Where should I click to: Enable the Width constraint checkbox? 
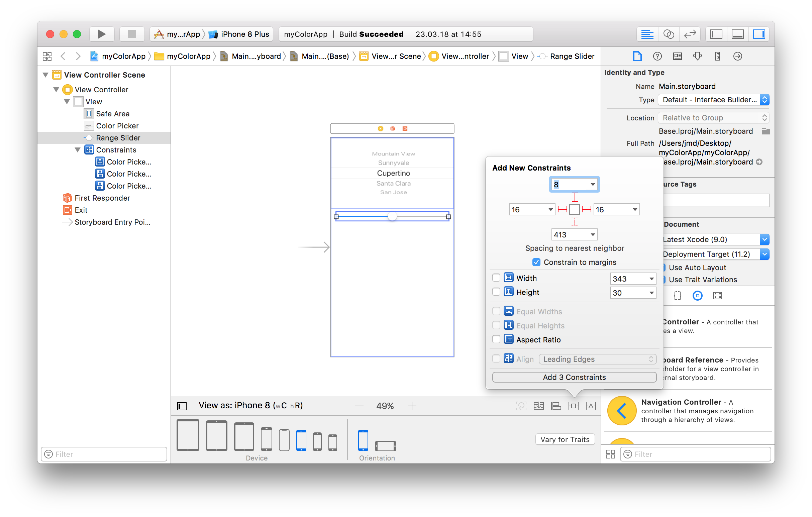click(496, 278)
